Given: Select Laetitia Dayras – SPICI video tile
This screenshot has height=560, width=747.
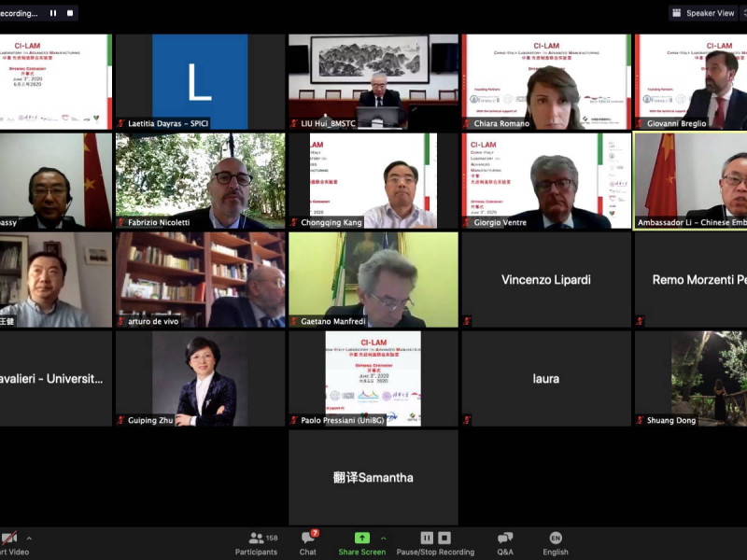Looking at the screenshot, I should 200,81.
